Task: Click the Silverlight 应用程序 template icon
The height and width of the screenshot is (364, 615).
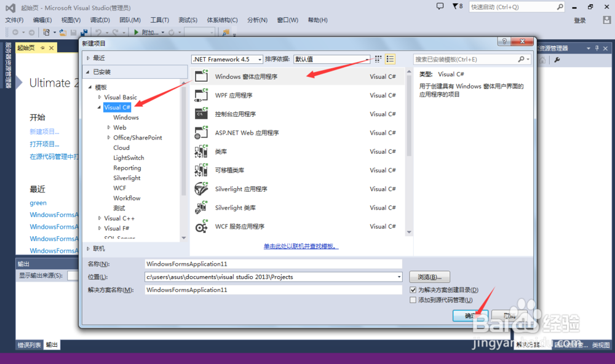Action: (x=201, y=189)
